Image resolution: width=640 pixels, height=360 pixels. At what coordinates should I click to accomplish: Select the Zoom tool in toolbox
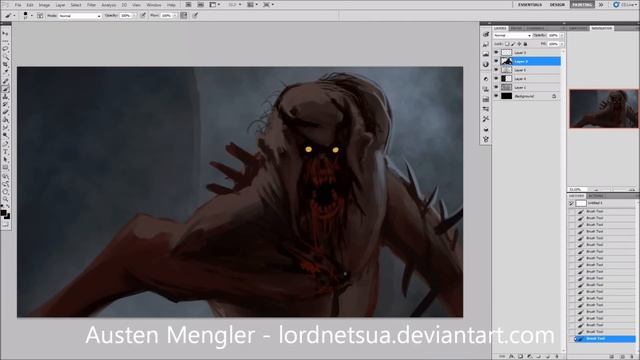(5, 199)
